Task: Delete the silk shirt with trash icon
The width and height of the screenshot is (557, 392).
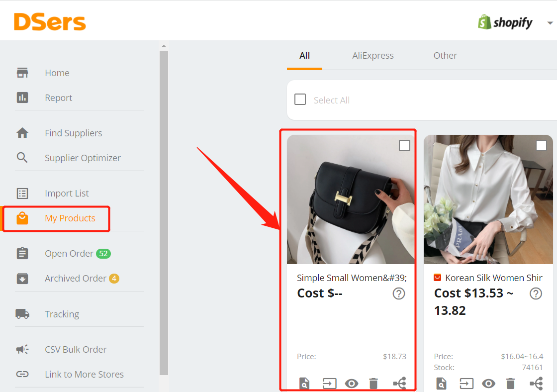Action: (x=510, y=384)
